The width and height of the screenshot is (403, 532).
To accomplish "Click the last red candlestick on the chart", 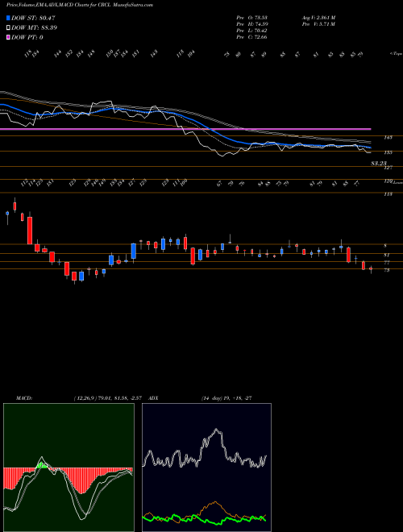I will click(371, 269).
